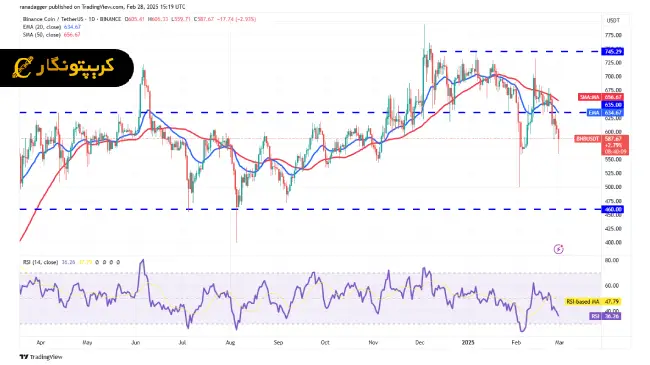This screenshot has height=365, width=650.
Task: Click the SMA (50, close) legend label
Action: tap(42, 35)
